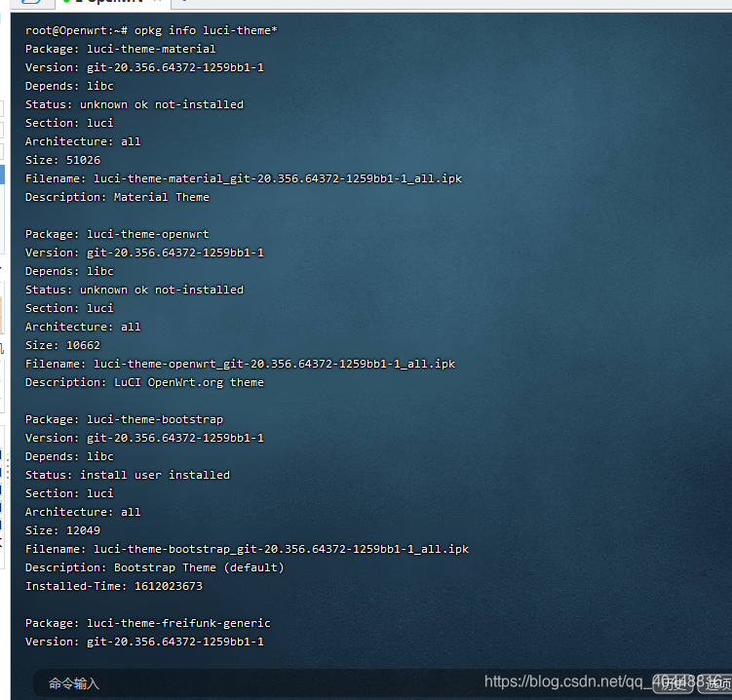
Task: Click 'Depends: libc' under luci-theme-bootstrap
Action: tap(69, 456)
